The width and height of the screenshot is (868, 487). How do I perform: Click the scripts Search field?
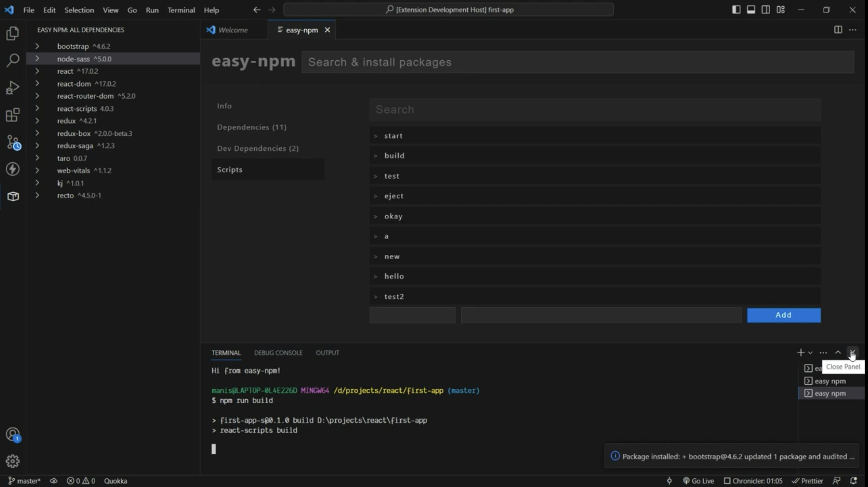coord(595,109)
